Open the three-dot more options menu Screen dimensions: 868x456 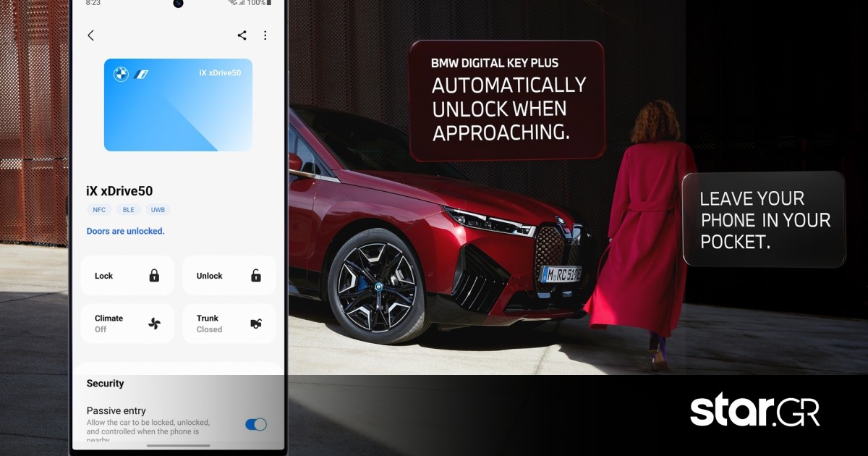(x=265, y=35)
